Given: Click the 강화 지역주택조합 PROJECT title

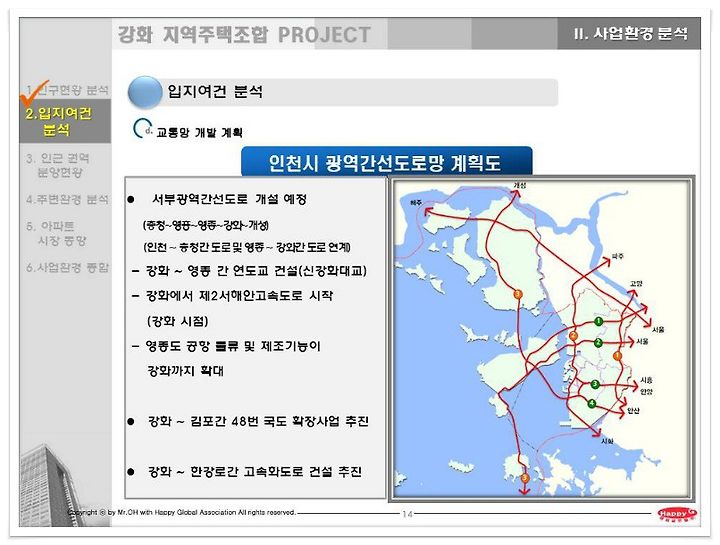Looking at the screenshot, I should (x=244, y=35).
